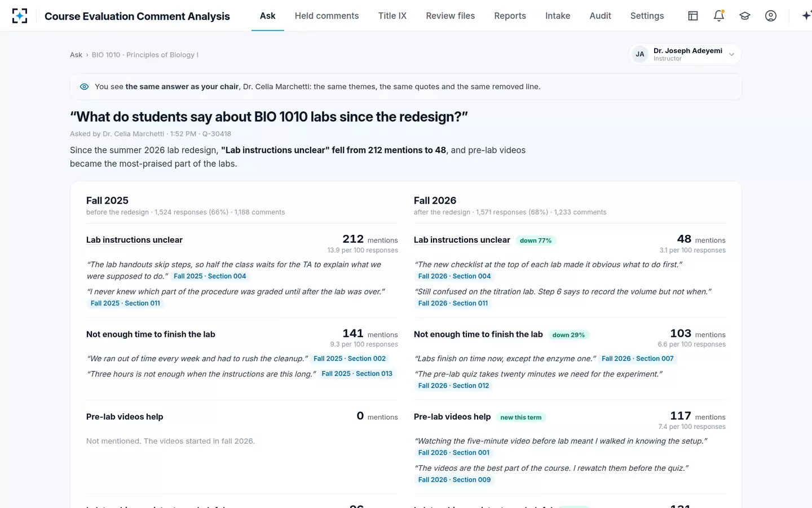
Task: Open the user account circle icon
Action: [771, 16]
